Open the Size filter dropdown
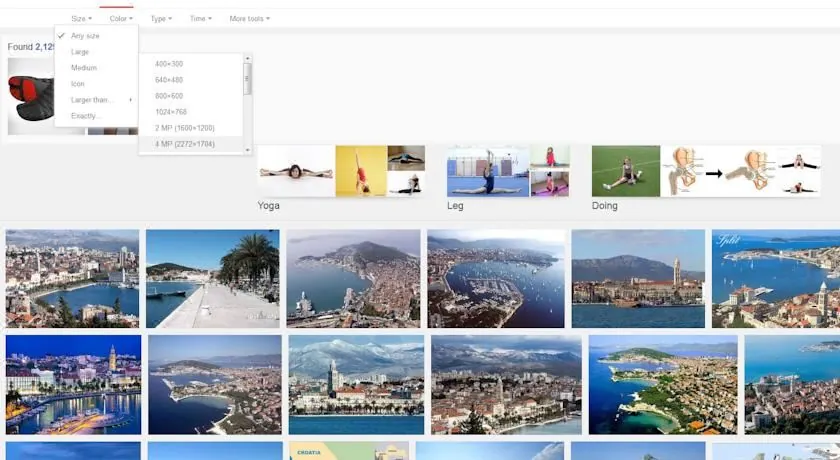840x460 pixels. tap(81, 19)
